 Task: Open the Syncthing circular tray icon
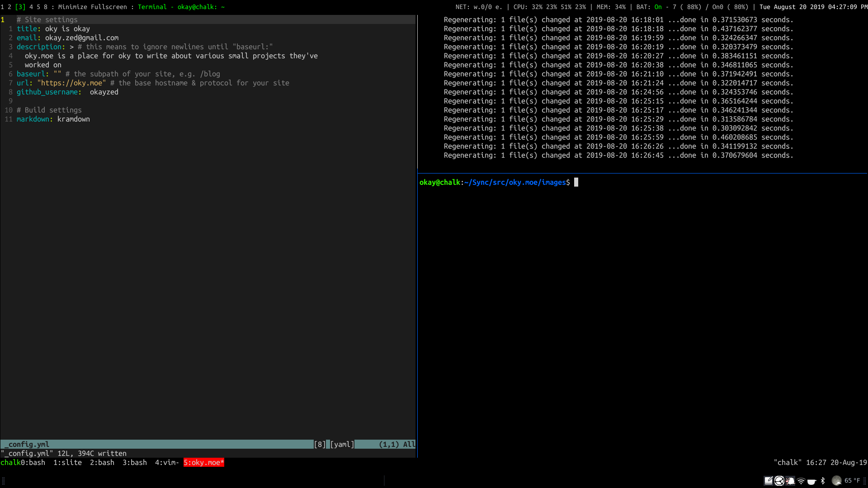(779, 481)
